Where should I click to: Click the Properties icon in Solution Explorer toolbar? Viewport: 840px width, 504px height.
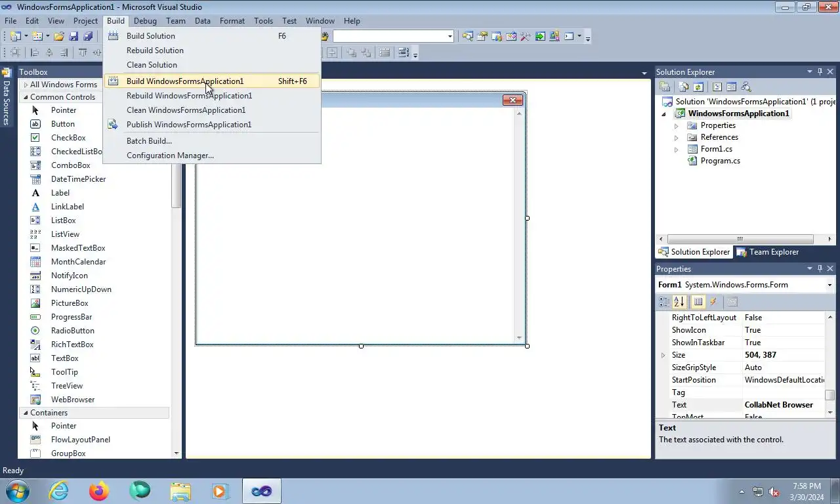(x=665, y=87)
